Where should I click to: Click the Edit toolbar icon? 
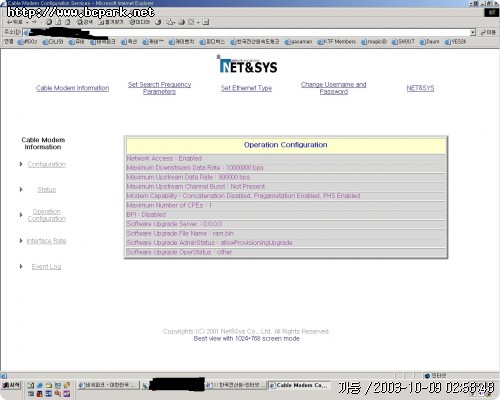click(191, 22)
